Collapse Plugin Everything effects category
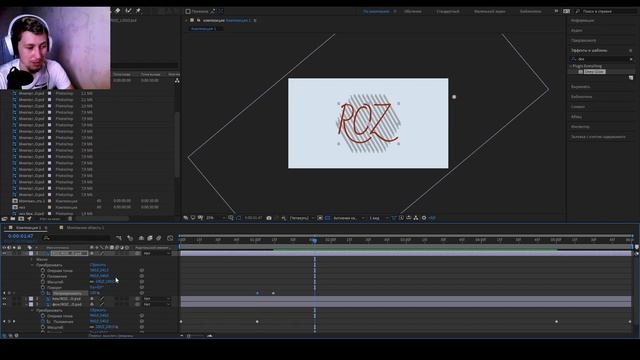640x360 pixels. tap(571, 66)
